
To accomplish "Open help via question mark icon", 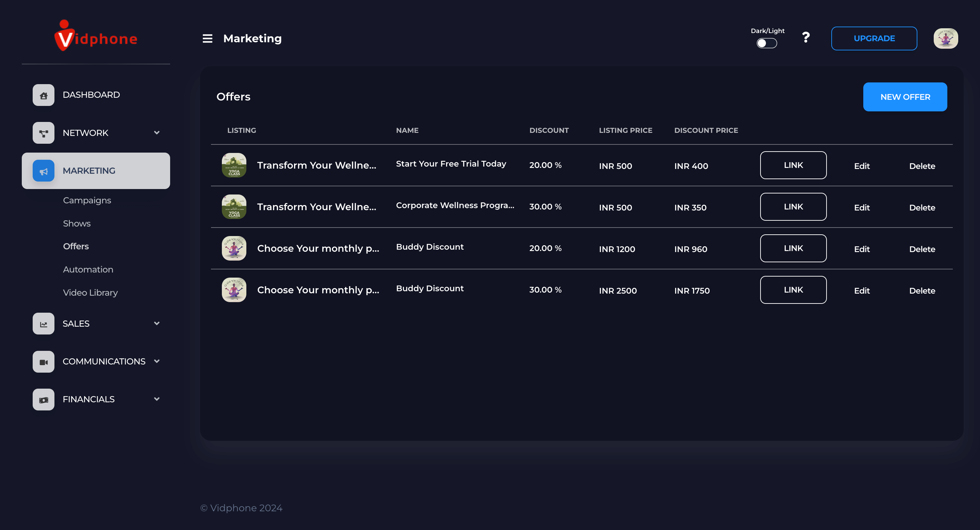I will click(805, 37).
